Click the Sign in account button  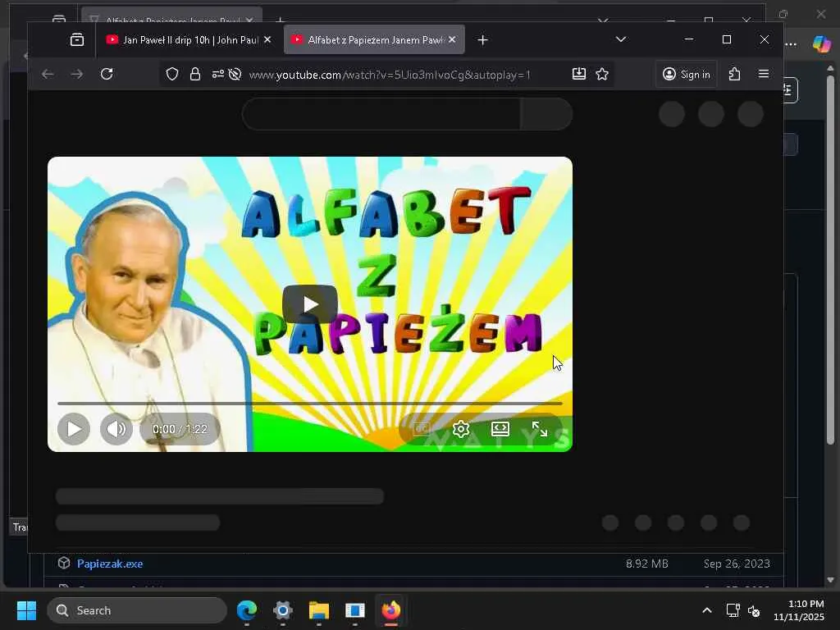687,75
